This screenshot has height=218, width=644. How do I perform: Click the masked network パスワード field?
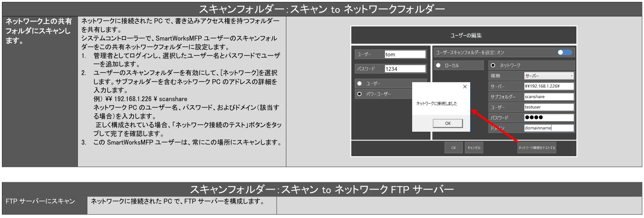(549, 118)
